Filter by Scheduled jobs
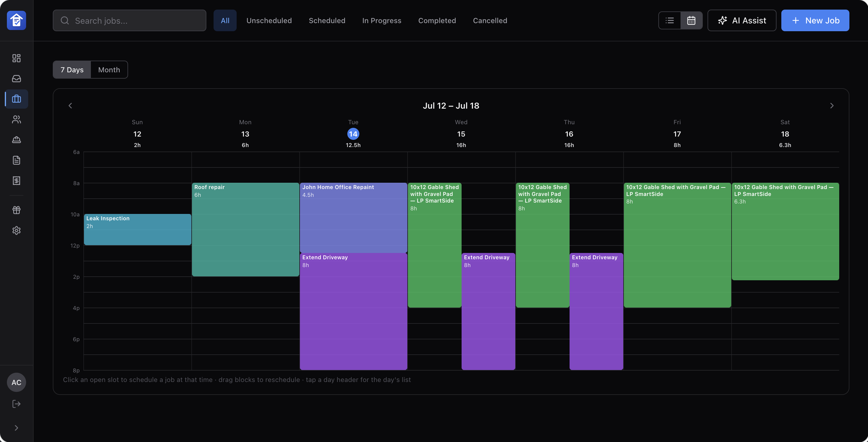868x442 pixels. [x=327, y=20]
